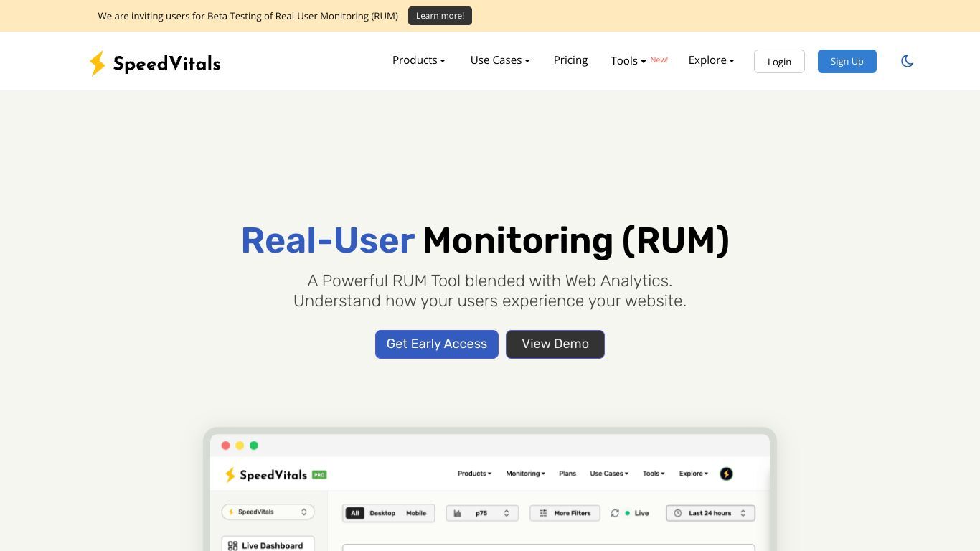
Task: Expand the Explore menu in main navigation
Action: pos(712,60)
